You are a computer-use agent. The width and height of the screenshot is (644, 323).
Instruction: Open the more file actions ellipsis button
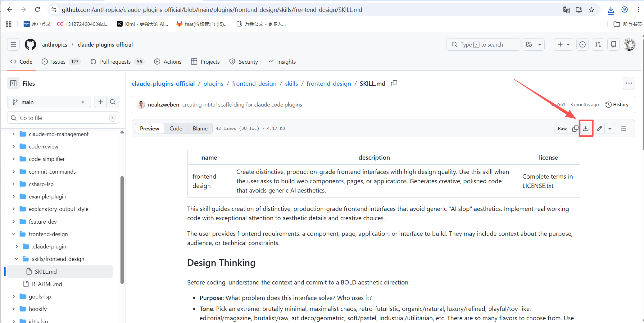click(629, 83)
